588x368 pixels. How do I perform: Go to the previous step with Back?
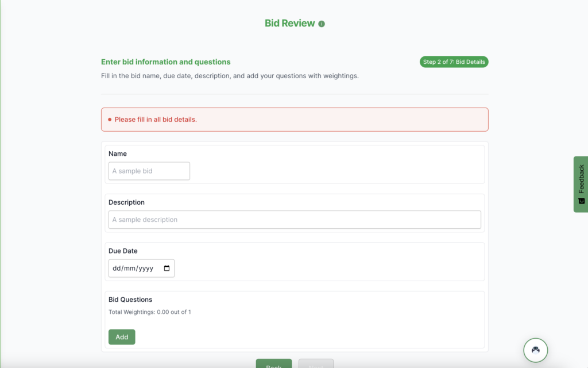click(273, 365)
